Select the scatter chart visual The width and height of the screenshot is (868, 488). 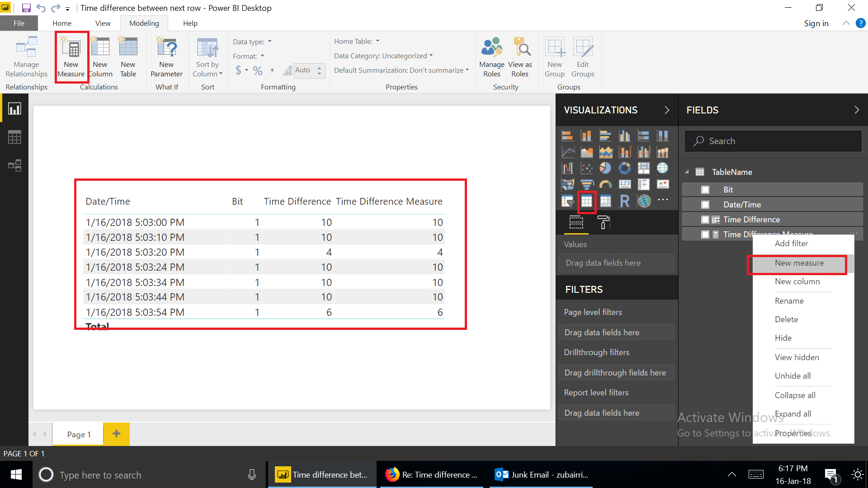(586, 168)
